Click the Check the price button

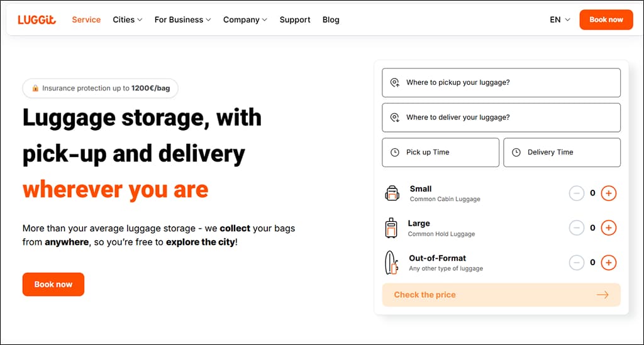(x=501, y=295)
